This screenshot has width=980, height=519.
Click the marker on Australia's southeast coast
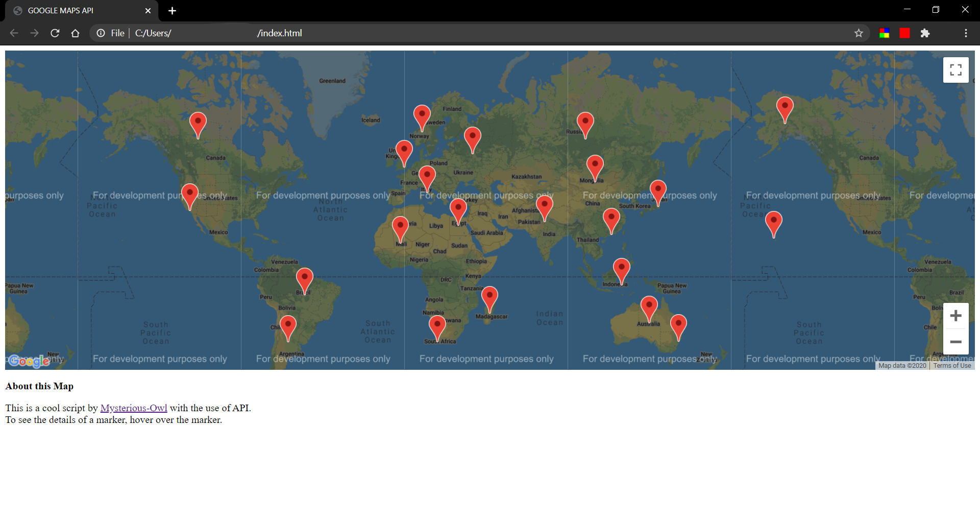pos(678,328)
